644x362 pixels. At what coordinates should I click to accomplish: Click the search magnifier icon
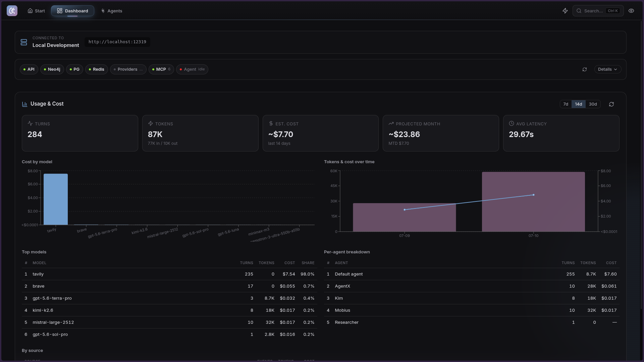(x=579, y=11)
